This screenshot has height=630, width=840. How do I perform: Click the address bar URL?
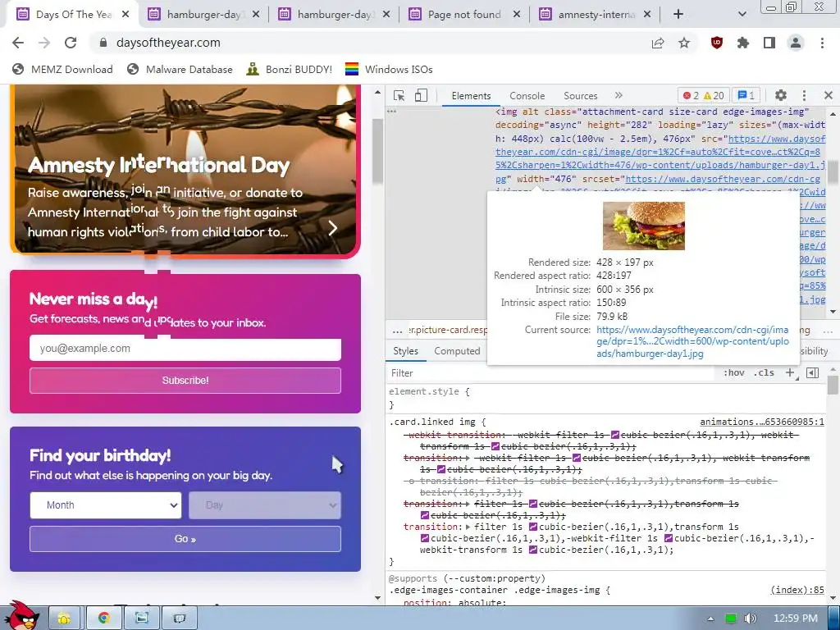[168, 43]
